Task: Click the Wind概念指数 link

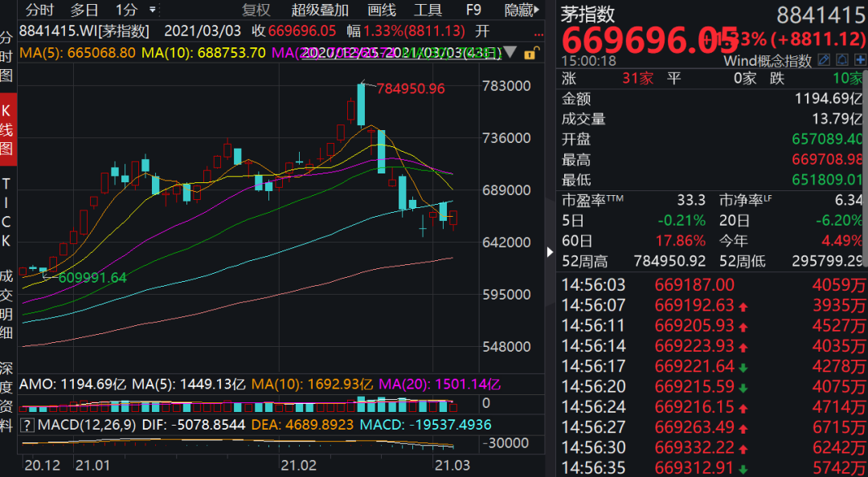Action: 768,60
